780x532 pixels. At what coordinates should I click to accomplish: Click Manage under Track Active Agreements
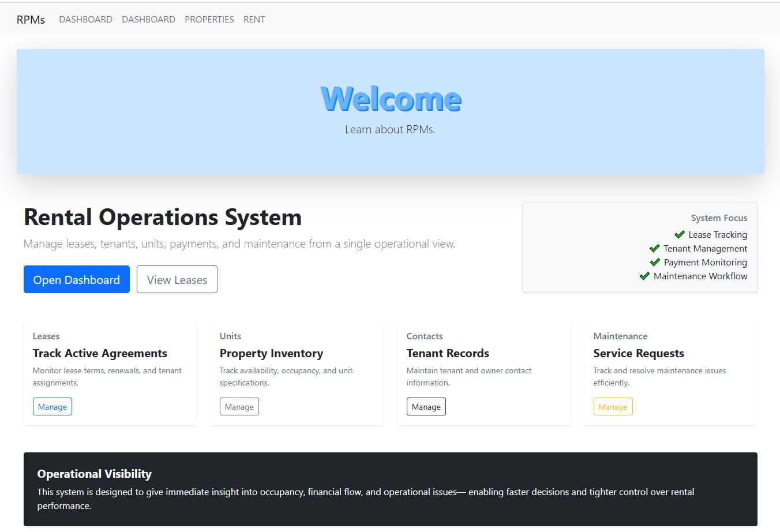(x=52, y=406)
